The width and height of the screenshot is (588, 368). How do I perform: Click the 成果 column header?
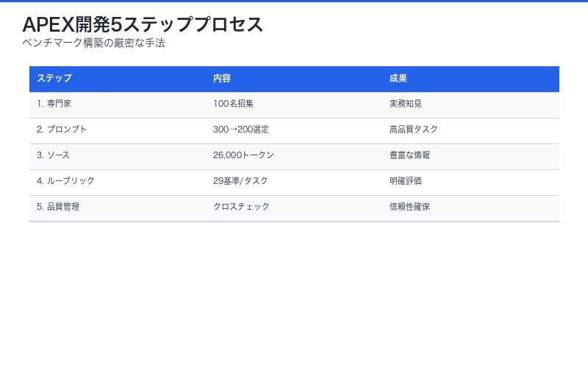click(398, 79)
